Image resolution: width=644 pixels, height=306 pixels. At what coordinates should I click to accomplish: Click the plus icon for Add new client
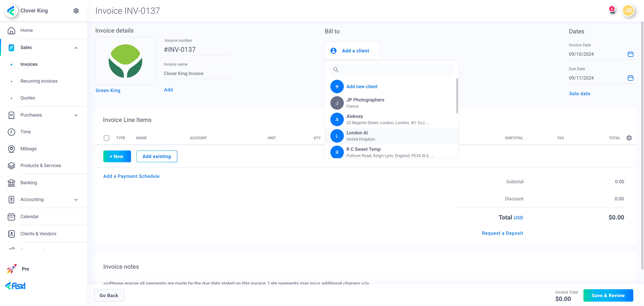point(337,86)
